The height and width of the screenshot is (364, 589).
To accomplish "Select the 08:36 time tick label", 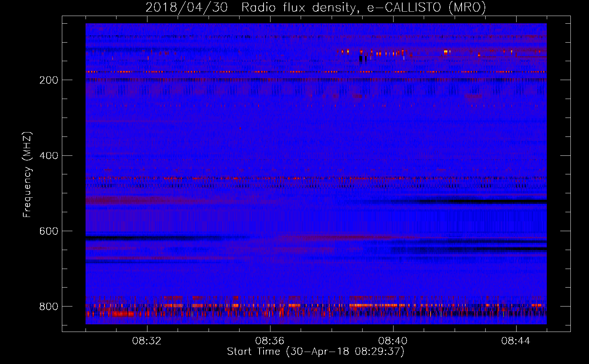I will point(270,341).
